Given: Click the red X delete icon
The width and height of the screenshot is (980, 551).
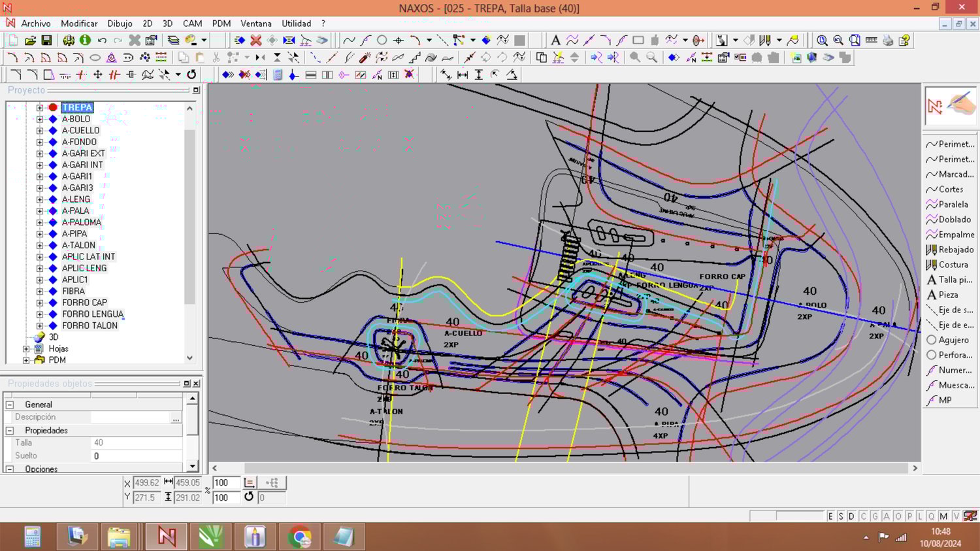Looking at the screenshot, I should tap(256, 41).
